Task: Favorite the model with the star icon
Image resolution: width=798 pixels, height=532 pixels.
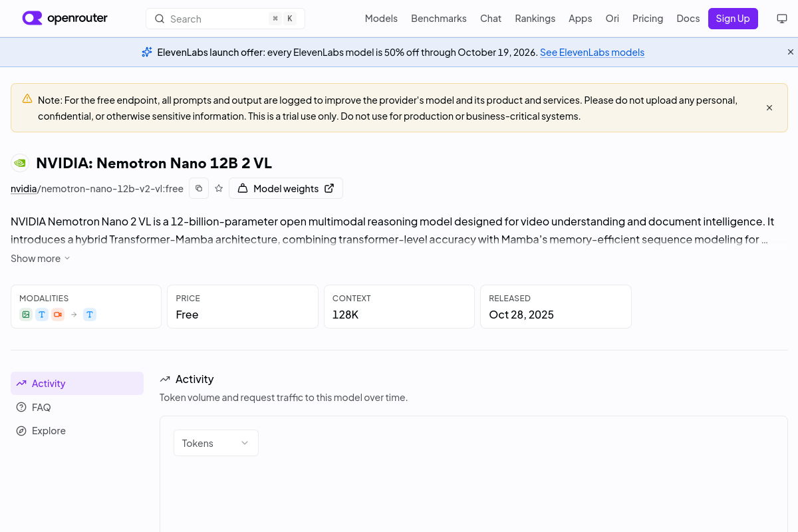Action: point(219,188)
